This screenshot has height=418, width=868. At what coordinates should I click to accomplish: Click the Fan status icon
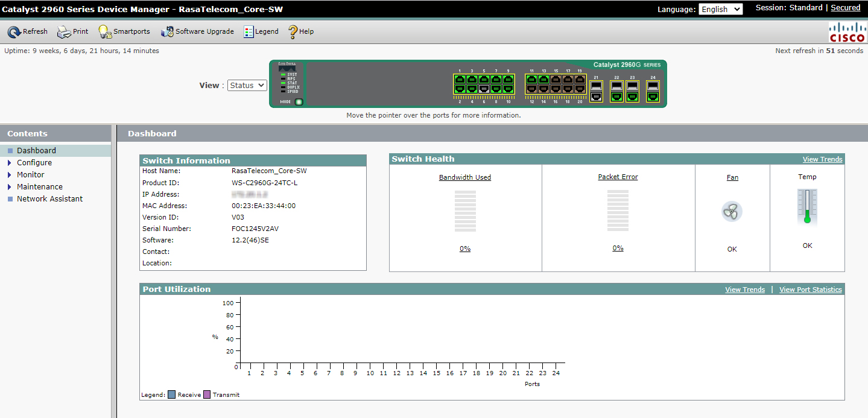pyautogui.click(x=732, y=212)
